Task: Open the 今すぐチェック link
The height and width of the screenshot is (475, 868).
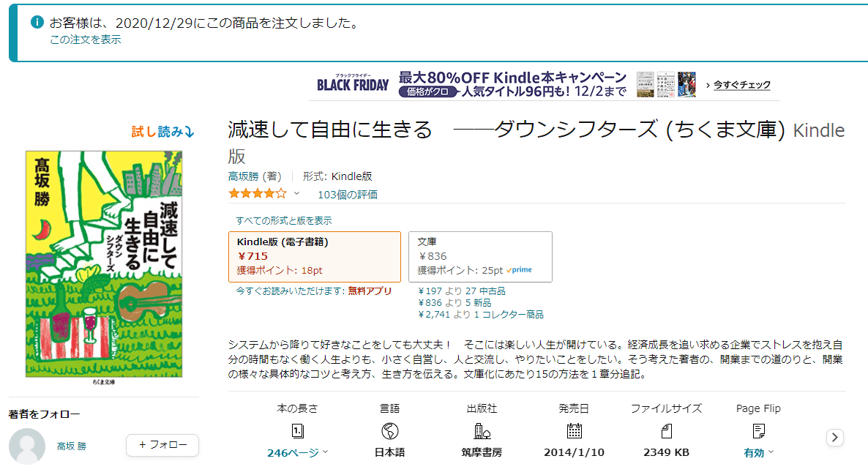Action: click(742, 85)
